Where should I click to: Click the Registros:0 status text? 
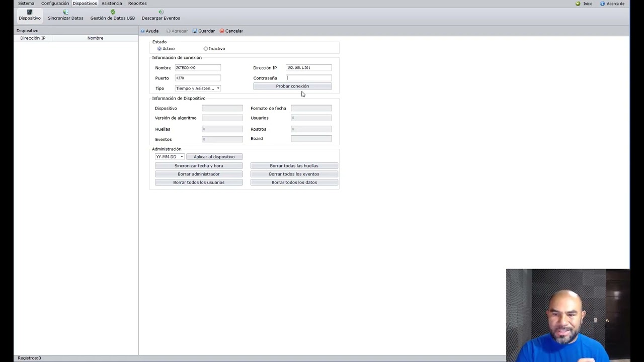[x=29, y=358]
